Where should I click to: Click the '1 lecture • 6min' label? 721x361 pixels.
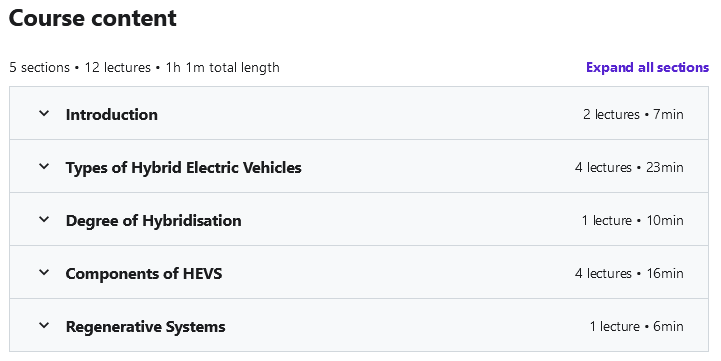tap(637, 327)
